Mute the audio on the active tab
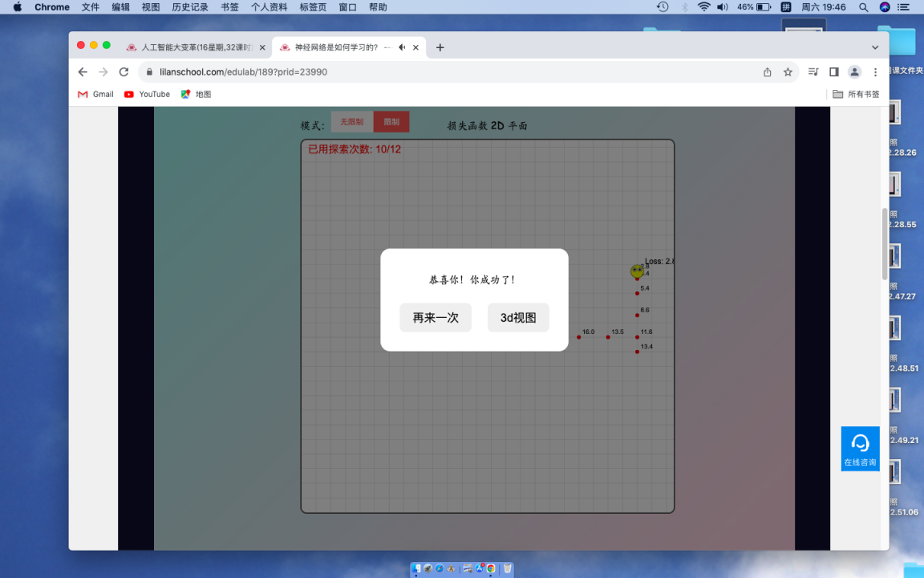 tap(402, 47)
